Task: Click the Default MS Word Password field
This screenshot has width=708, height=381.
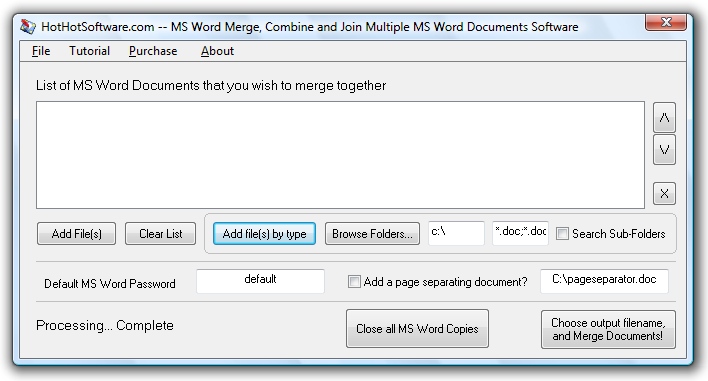Action: coord(260,281)
